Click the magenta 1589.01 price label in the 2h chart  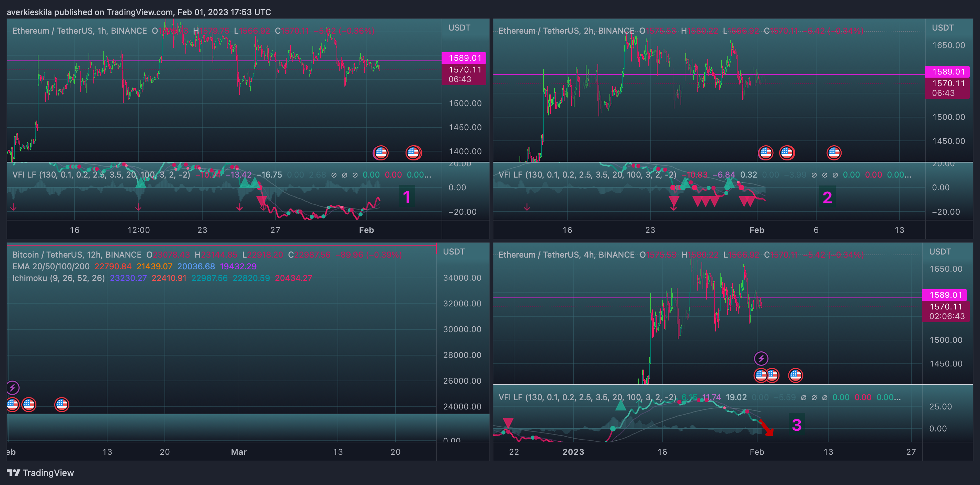[x=947, y=71]
